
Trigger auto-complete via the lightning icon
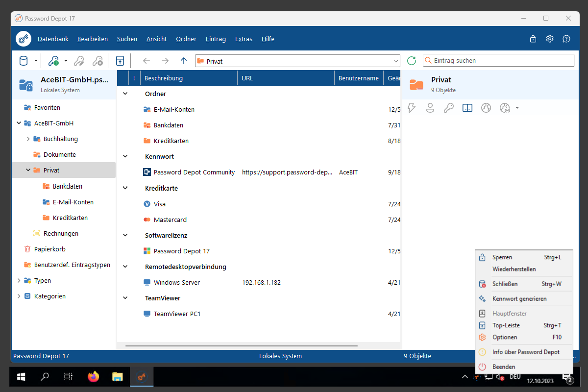(x=412, y=108)
